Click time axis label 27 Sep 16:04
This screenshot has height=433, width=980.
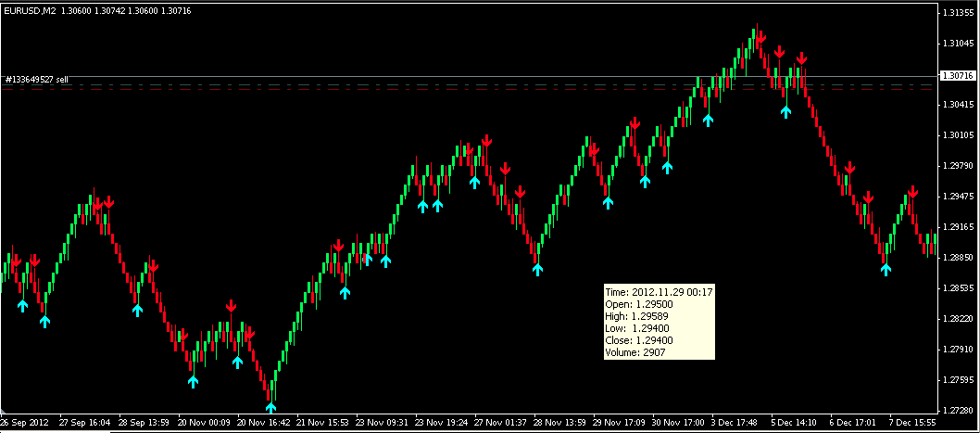click(x=84, y=422)
